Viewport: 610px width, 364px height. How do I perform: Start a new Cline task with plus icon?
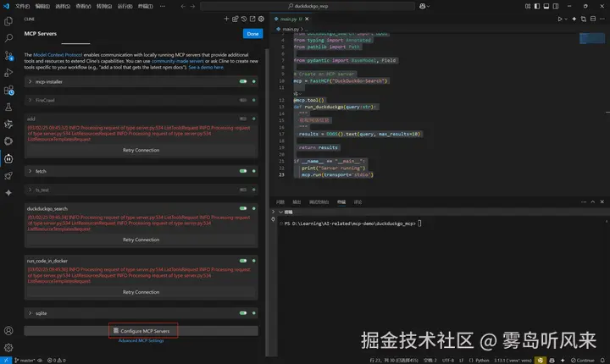226,19
